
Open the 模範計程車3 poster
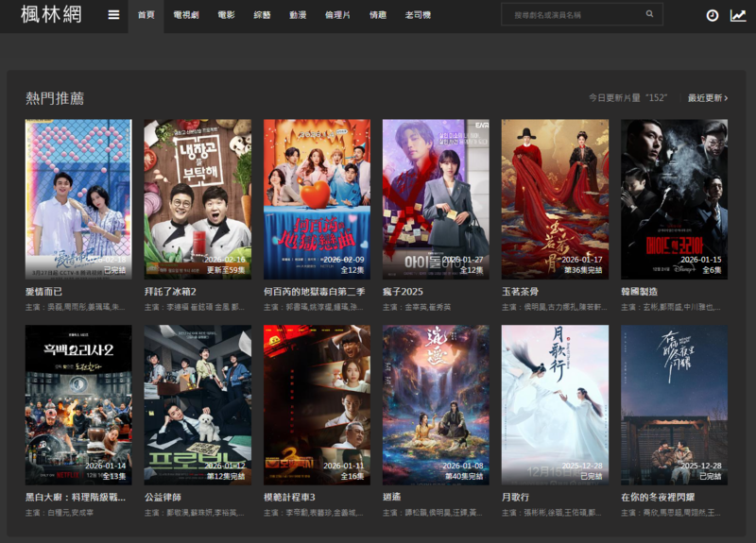[x=317, y=404]
